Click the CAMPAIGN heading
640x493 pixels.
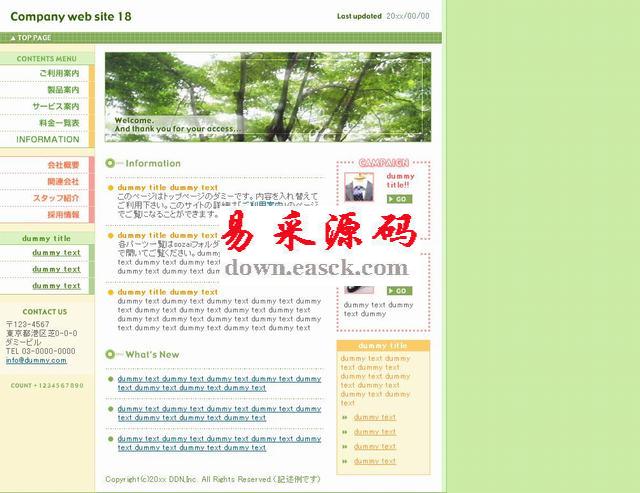tap(383, 163)
